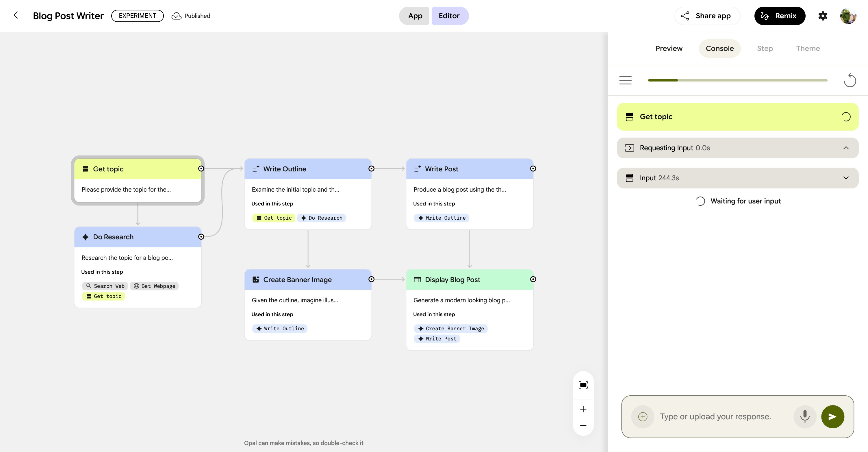
Task: Click the Share app button
Action: point(706,16)
